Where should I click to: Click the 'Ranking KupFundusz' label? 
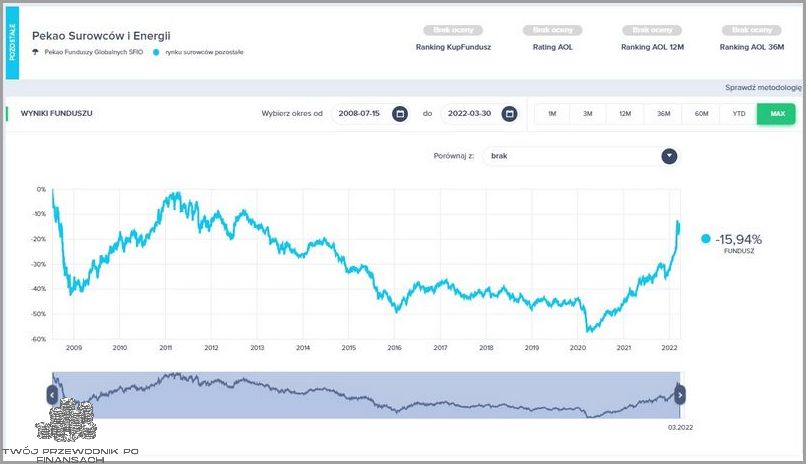click(453, 47)
